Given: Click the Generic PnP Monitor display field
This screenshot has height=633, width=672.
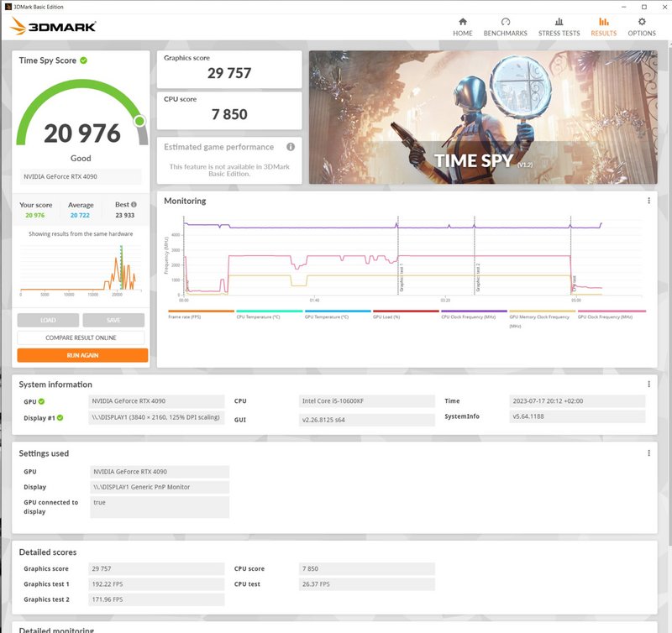Looking at the screenshot, I should 160,487.
